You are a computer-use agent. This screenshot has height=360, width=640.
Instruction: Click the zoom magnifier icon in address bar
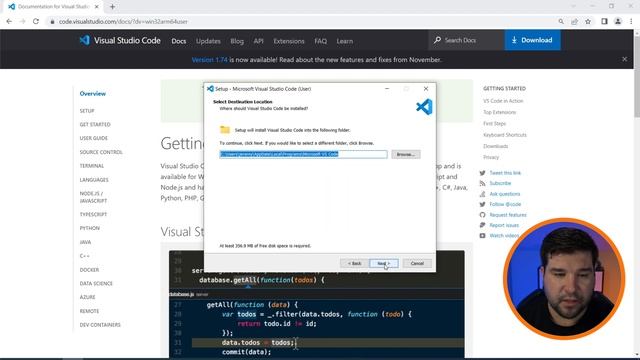click(x=561, y=22)
